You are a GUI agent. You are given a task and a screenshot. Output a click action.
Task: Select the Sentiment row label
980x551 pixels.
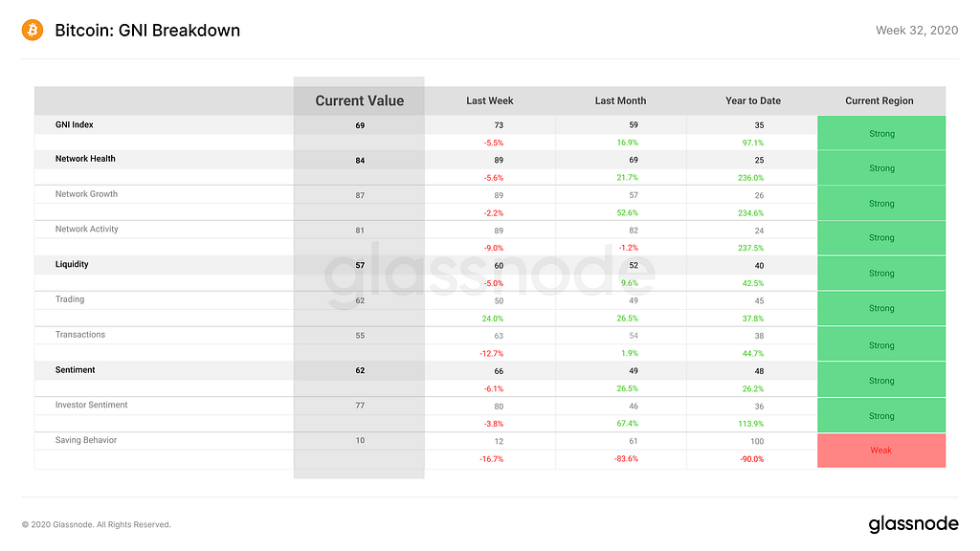pos(76,369)
